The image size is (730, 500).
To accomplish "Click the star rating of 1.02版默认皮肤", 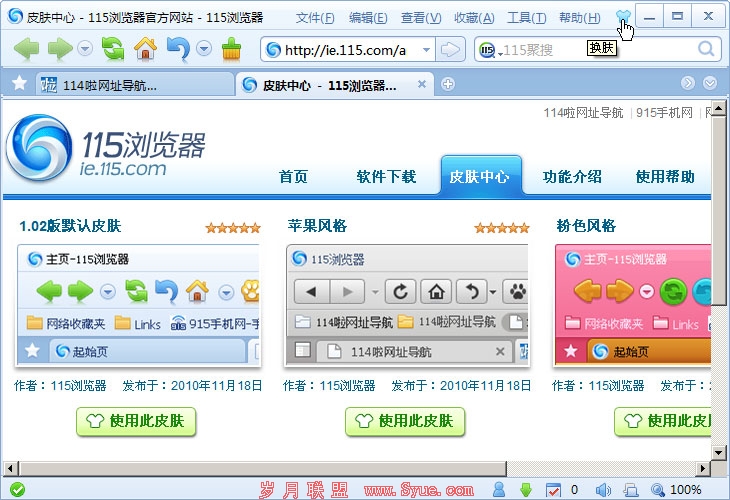I will tap(233, 228).
